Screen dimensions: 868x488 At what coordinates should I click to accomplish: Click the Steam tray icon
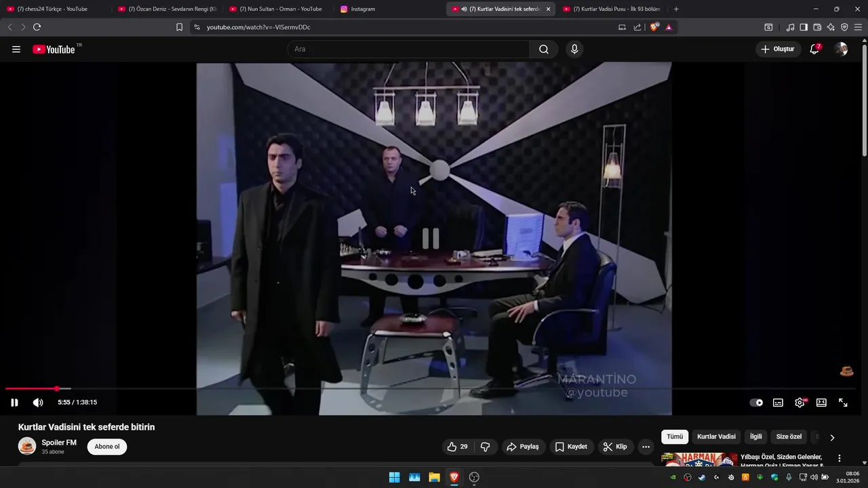coord(702,477)
